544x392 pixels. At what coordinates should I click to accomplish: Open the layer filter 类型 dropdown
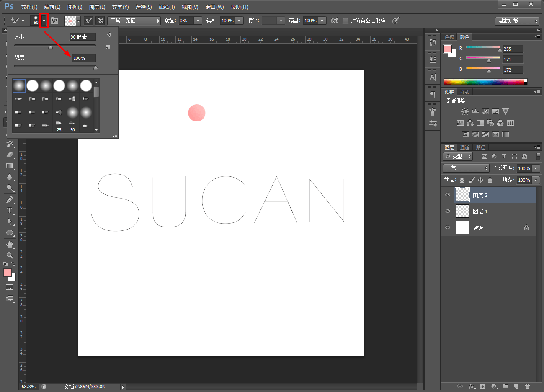pos(458,157)
